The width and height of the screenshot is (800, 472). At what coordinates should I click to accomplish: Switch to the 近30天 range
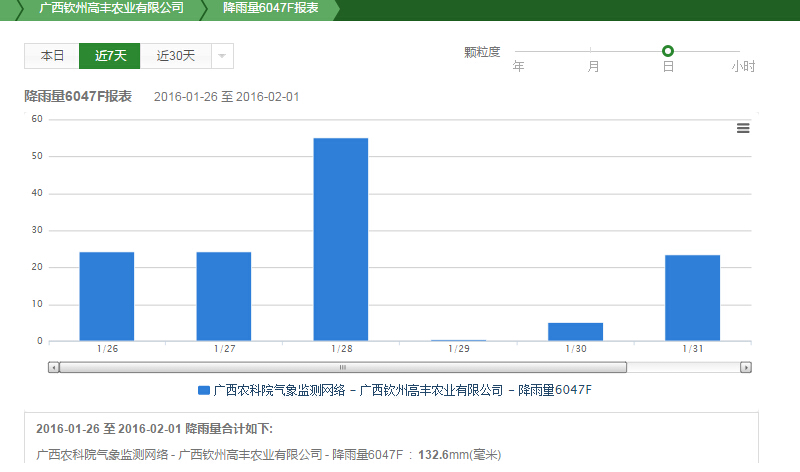click(175, 56)
